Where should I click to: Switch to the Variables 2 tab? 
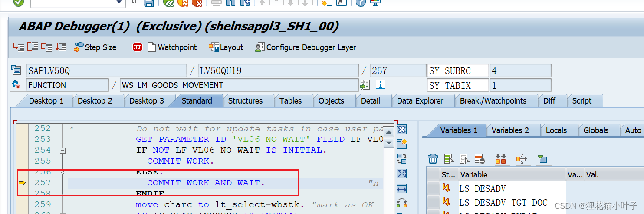[510, 130]
